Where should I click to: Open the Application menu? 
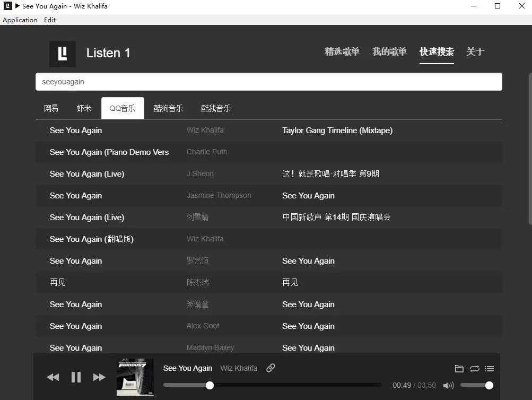pyautogui.click(x=20, y=20)
